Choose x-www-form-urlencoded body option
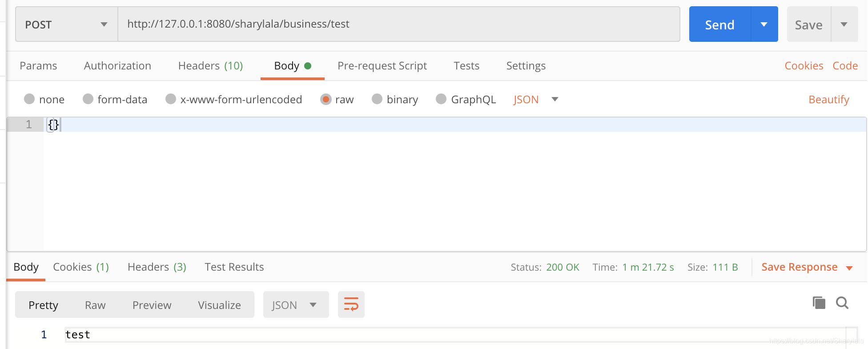 (x=234, y=99)
